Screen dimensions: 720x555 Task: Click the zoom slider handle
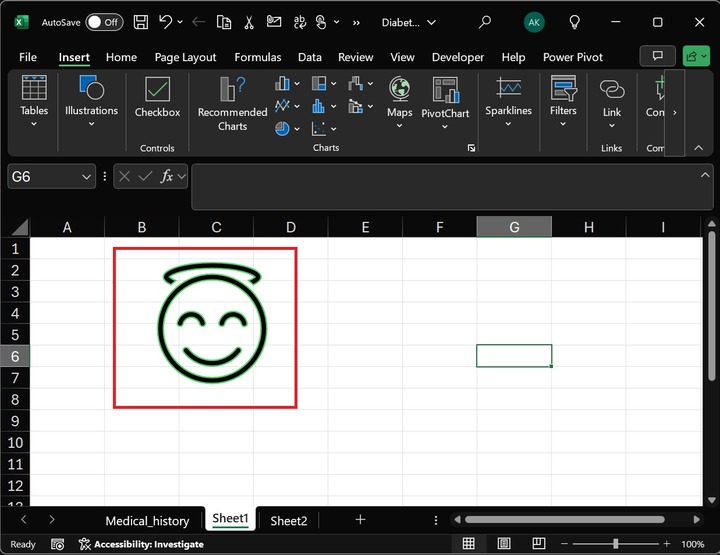coord(615,544)
